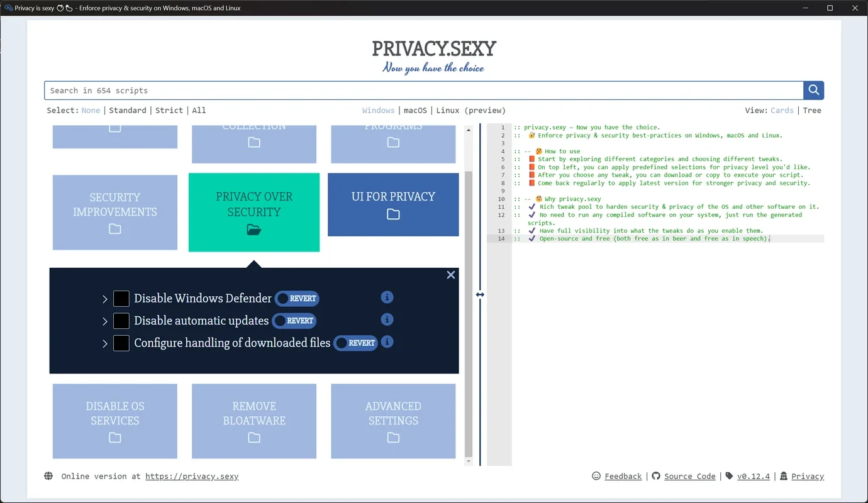
Task: Click scrollbar up arrow in cards pane
Action: pos(468,129)
